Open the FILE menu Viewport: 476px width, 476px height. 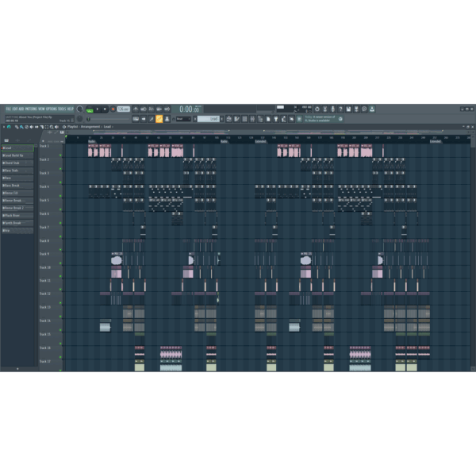[8, 109]
